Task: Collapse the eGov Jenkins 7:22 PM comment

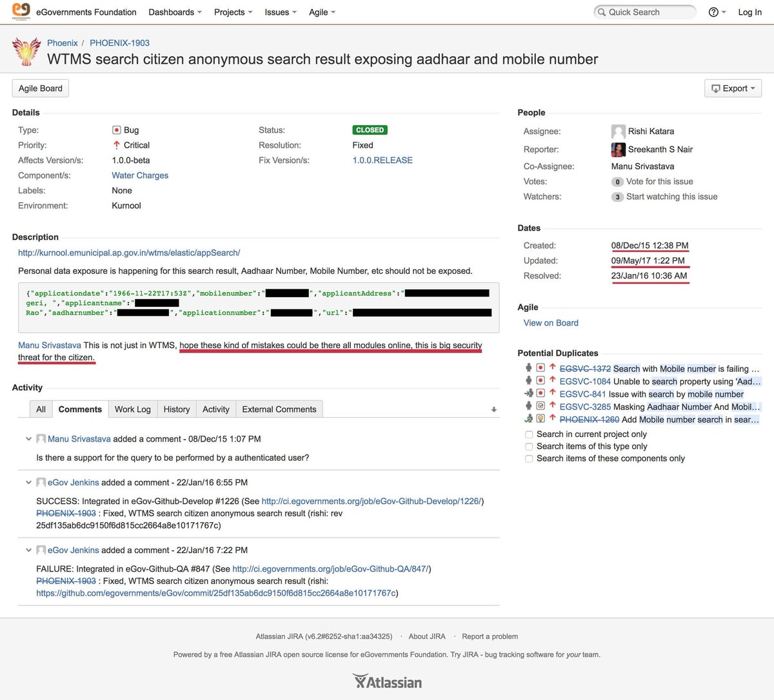Action: [x=28, y=550]
